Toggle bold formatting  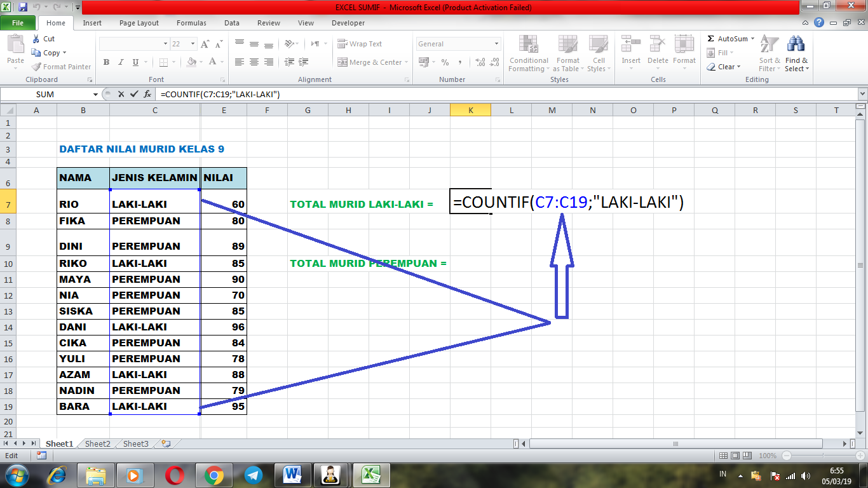[105, 63]
